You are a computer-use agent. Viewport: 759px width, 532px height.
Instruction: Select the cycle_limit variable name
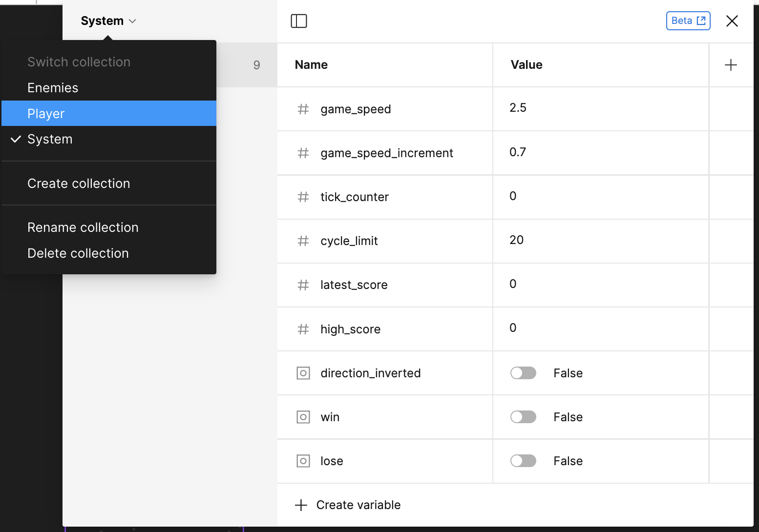pos(349,241)
